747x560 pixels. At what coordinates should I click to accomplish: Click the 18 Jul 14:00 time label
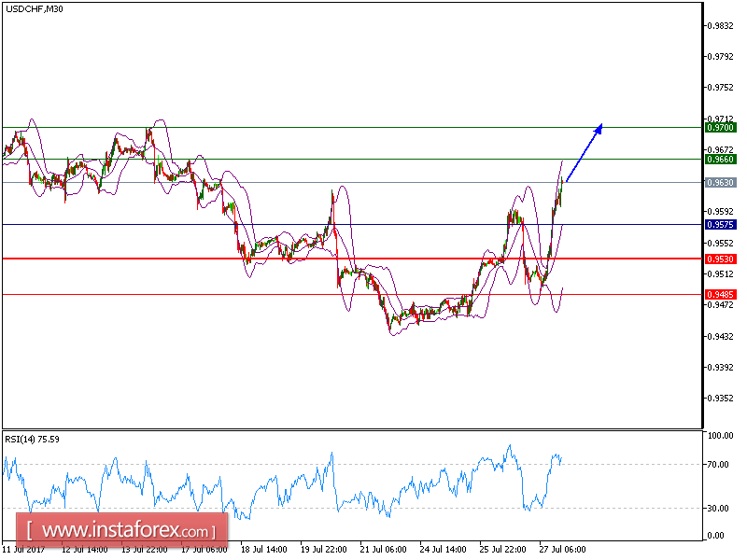[264, 550]
